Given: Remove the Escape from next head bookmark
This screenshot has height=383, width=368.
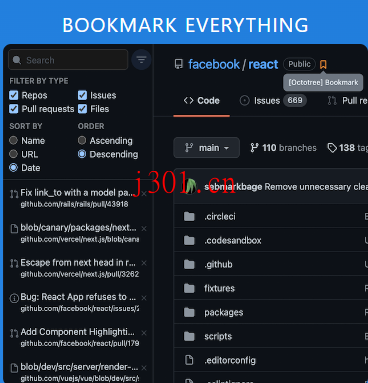Looking at the screenshot, I should pyautogui.click(x=144, y=263).
